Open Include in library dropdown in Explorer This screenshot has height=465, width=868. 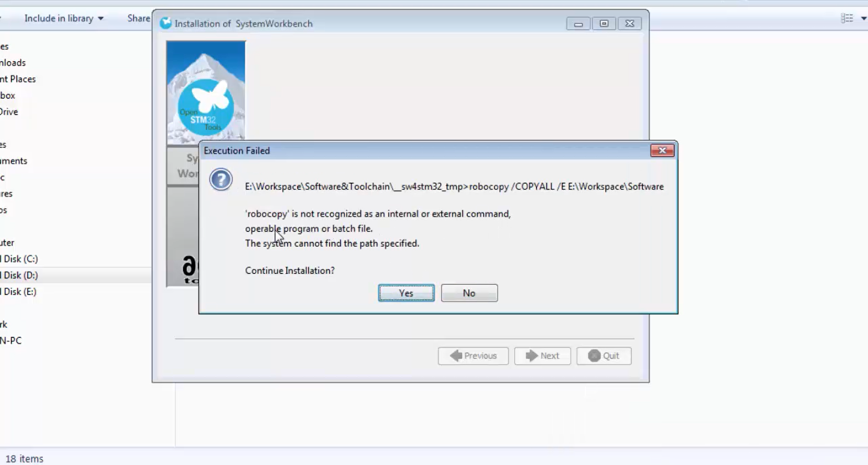(64, 18)
